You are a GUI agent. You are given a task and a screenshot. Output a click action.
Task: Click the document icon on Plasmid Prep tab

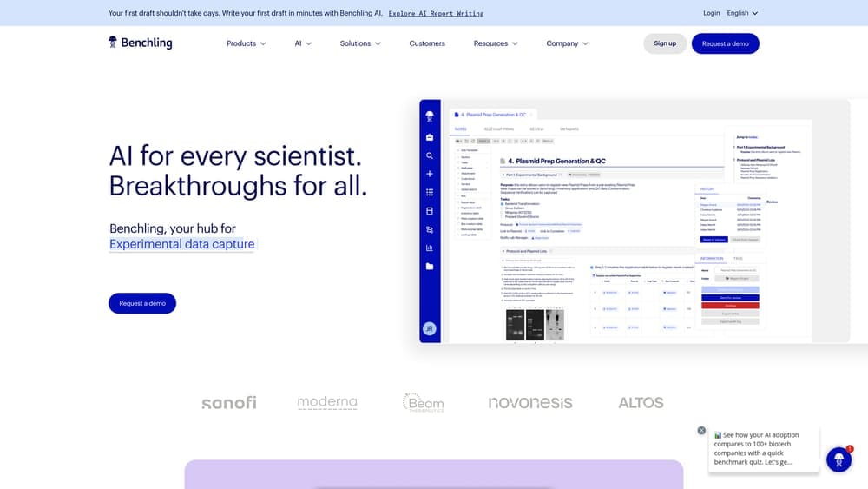[x=457, y=115]
